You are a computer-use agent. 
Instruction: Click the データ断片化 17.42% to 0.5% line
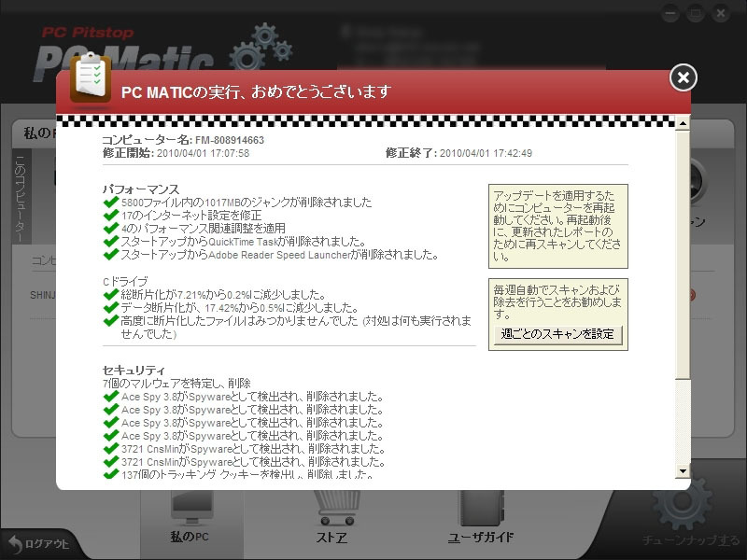tap(240, 308)
